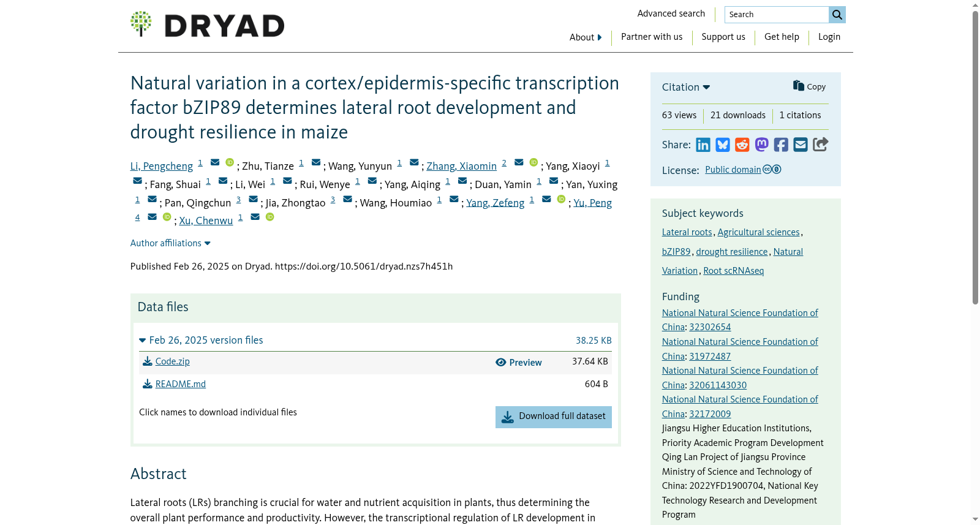This screenshot has height=525, width=980.
Task: Expand the Author affiliations section
Action: (x=170, y=243)
